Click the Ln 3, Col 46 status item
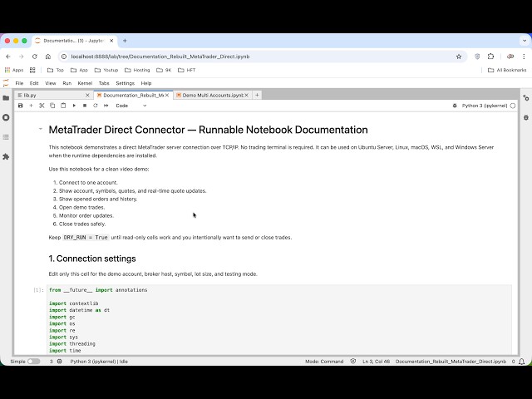 pos(376,362)
